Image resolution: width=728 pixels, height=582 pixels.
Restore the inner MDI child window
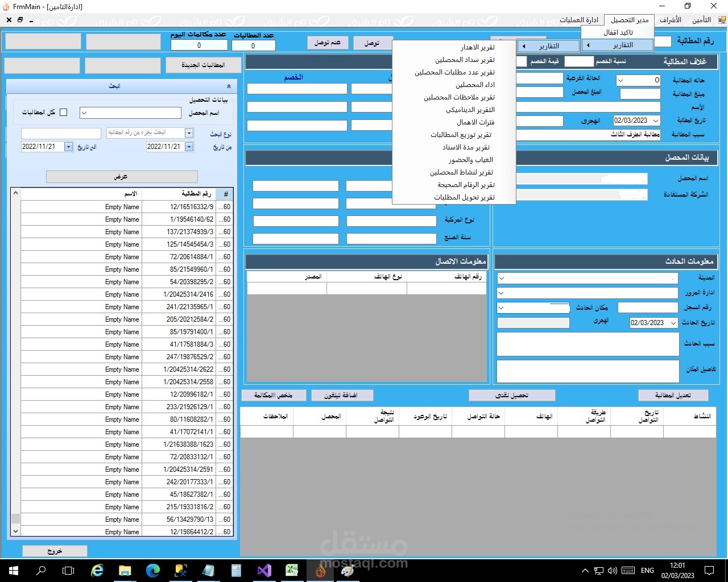(x=20, y=20)
